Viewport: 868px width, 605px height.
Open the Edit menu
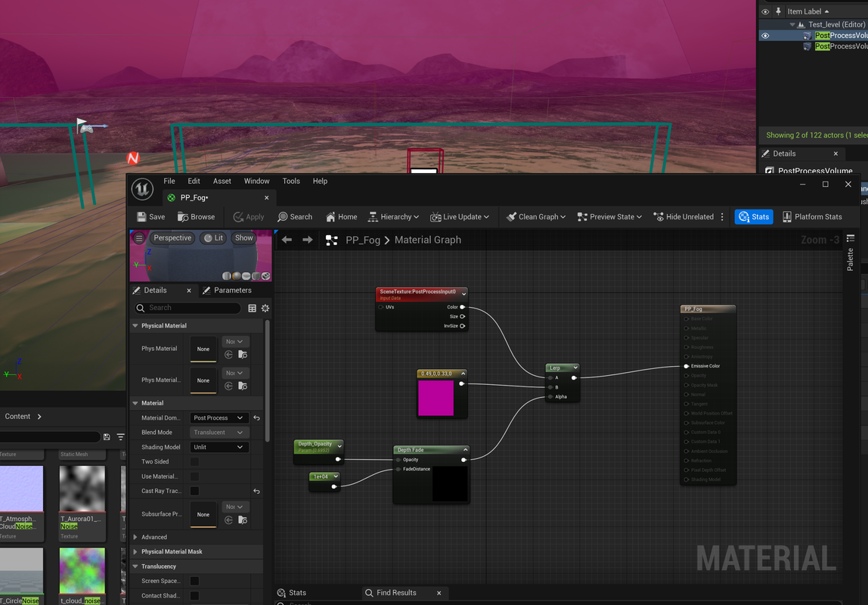(194, 181)
